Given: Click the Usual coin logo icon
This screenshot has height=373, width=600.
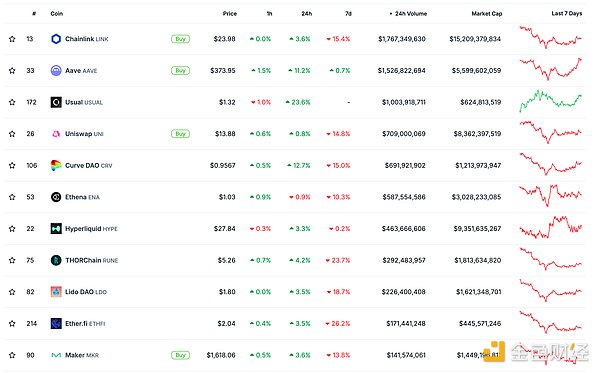Looking at the screenshot, I should click(56, 102).
